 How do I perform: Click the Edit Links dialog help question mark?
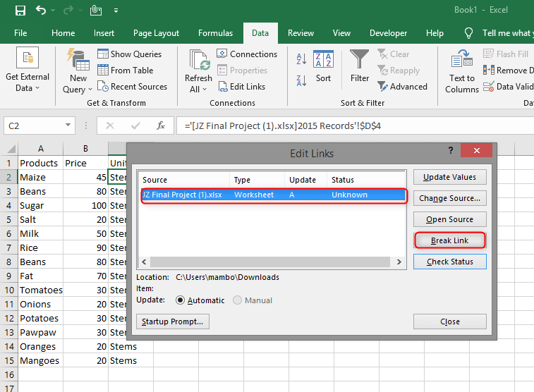coord(451,150)
